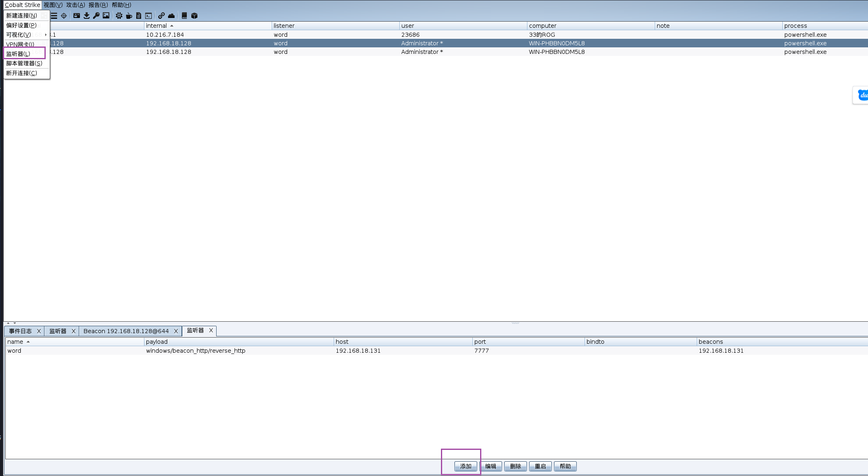Sort listeners by payload column
The width and height of the screenshot is (868, 476).
[x=239, y=342]
